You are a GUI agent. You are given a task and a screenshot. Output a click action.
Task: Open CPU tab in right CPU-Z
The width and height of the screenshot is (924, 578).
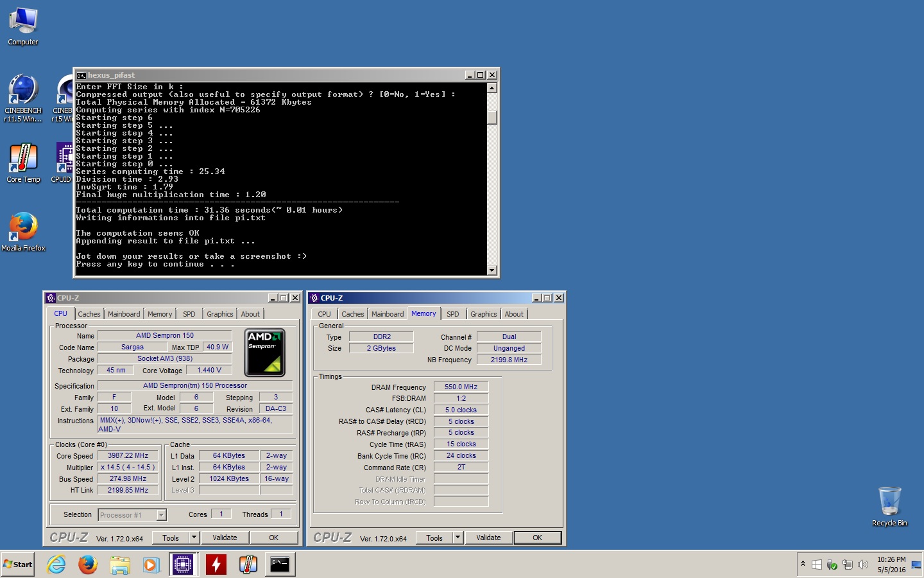[x=325, y=314]
